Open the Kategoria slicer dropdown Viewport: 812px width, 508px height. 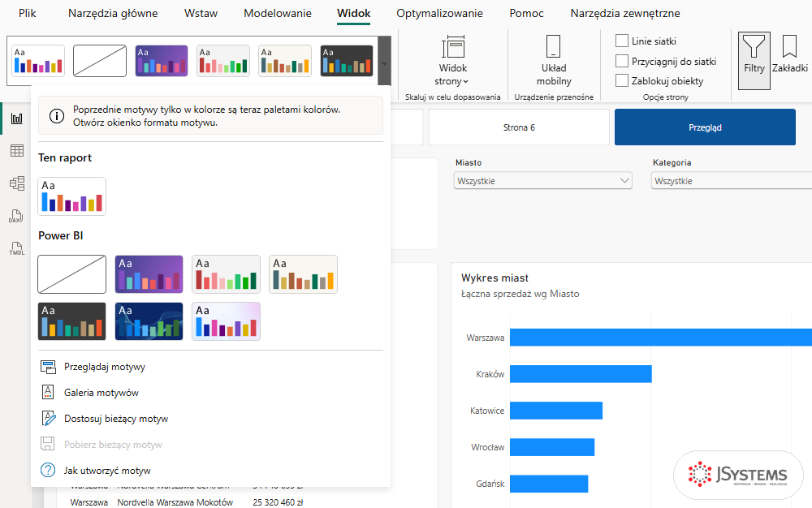click(x=732, y=180)
